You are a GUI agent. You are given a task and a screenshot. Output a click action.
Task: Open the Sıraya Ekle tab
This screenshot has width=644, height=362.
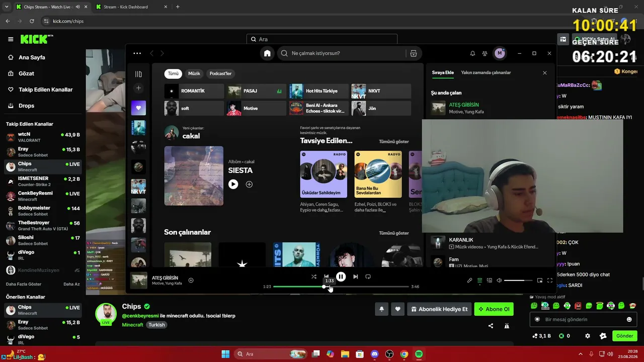[x=443, y=72]
